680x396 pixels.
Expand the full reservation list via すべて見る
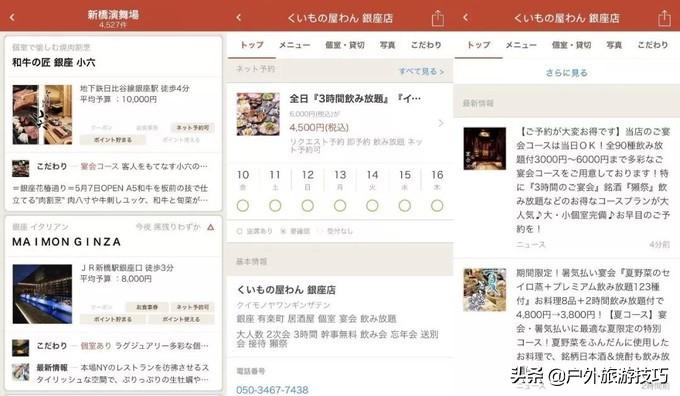click(421, 72)
